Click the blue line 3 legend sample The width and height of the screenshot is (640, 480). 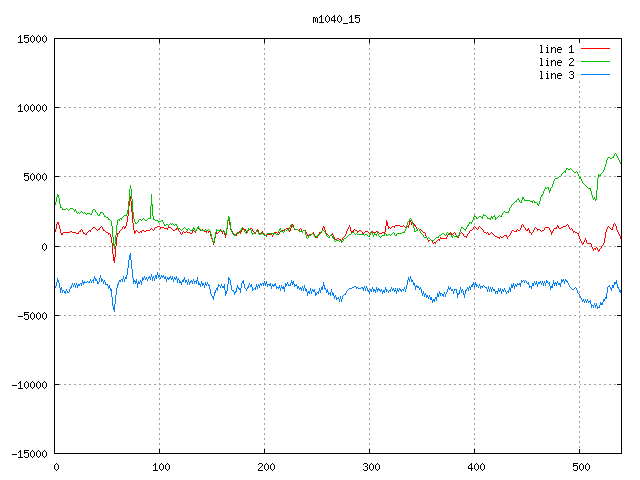595,75
